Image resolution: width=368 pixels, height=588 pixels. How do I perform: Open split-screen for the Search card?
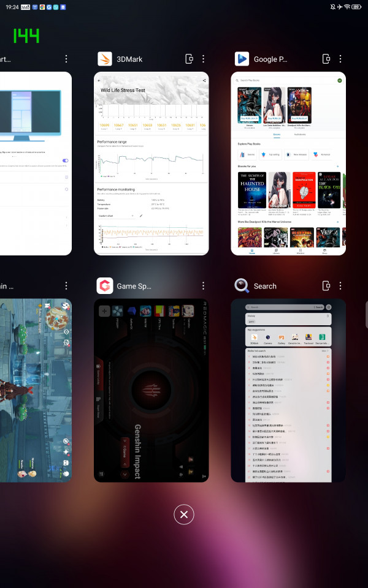pos(326,286)
